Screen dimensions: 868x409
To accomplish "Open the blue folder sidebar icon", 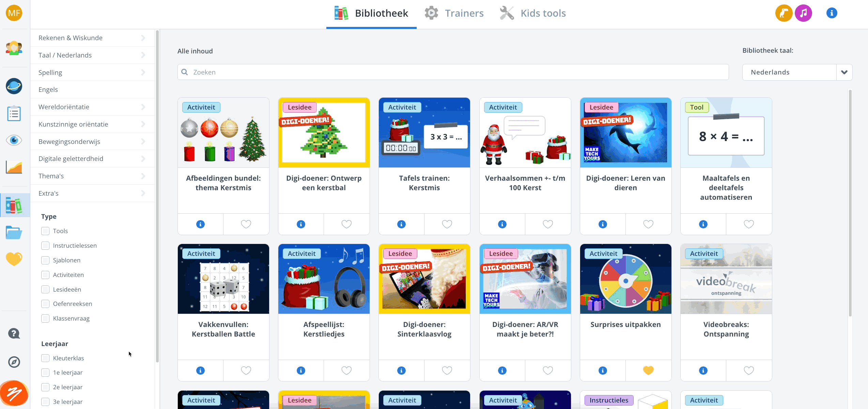I will 14,232.
